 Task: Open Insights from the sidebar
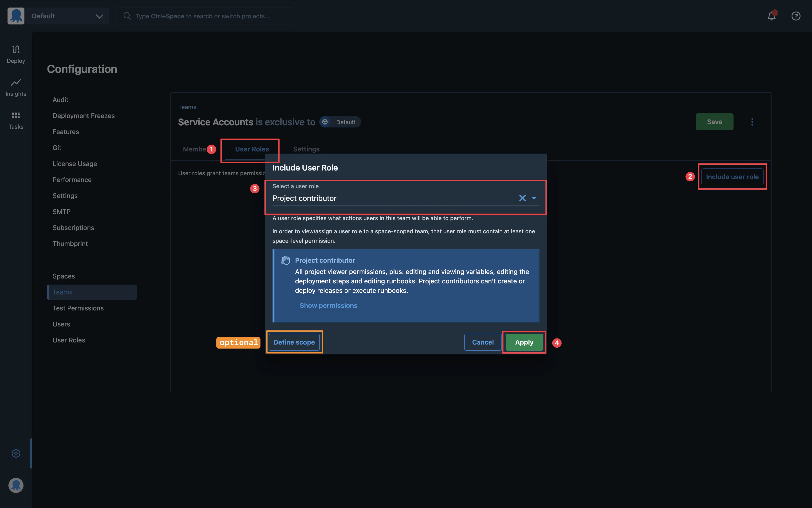pyautogui.click(x=16, y=87)
